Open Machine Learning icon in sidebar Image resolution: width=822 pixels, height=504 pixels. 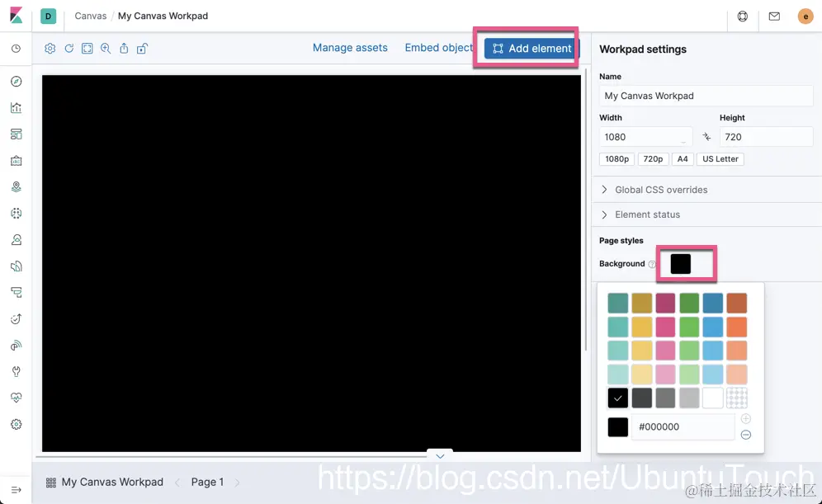17,213
